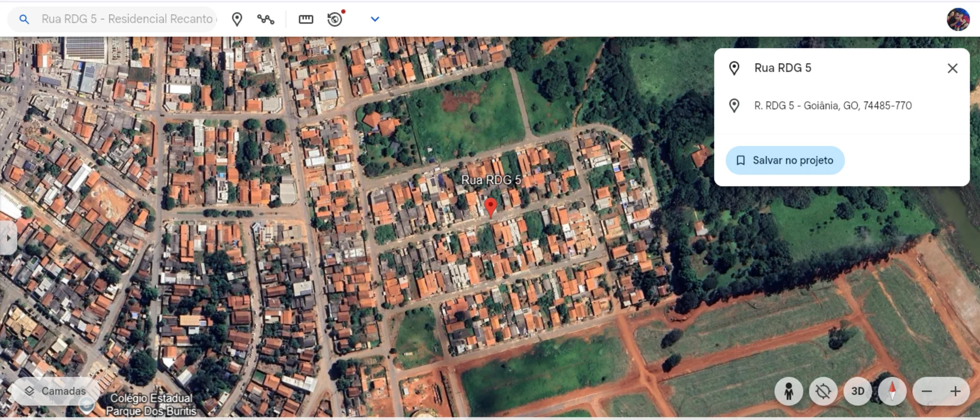Click the Rua RDG 5 map label
The height and width of the screenshot is (420, 980).
[491, 180]
